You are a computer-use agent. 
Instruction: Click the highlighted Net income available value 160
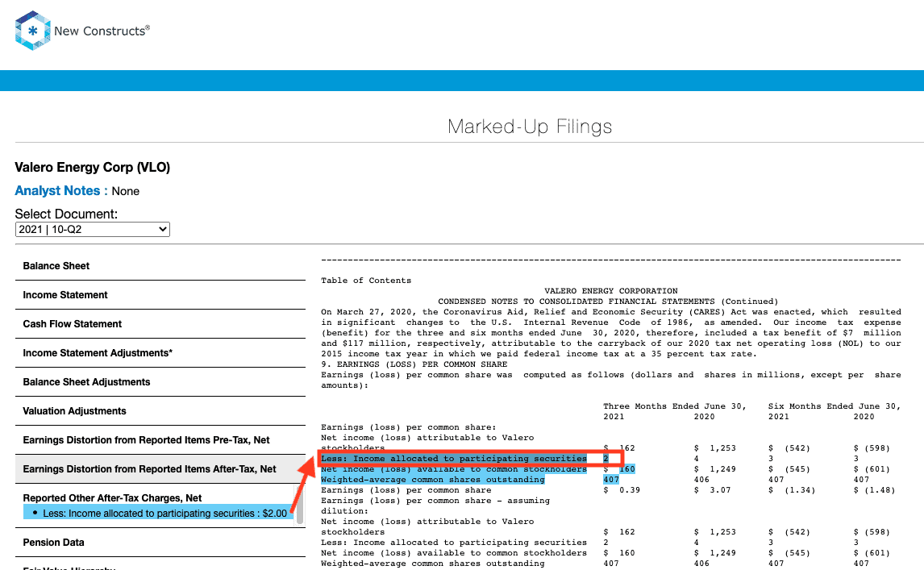click(626, 469)
